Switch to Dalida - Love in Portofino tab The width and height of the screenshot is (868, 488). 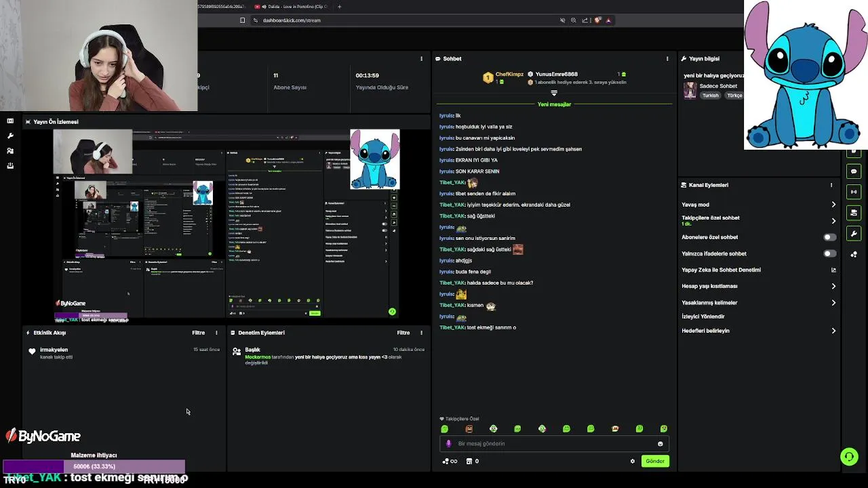tap(290, 7)
